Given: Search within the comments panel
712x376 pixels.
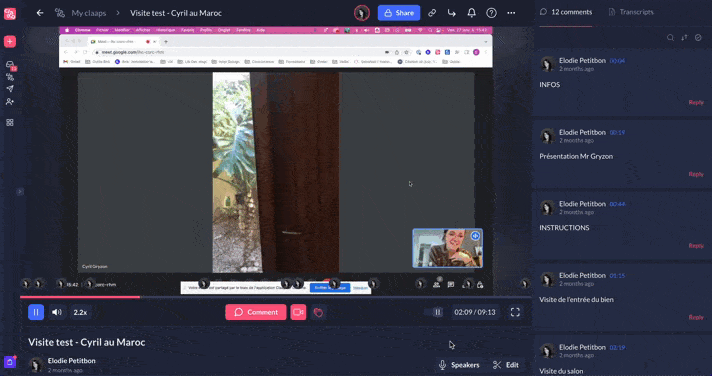Looking at the screenshot, I should (x=670, y=38).
